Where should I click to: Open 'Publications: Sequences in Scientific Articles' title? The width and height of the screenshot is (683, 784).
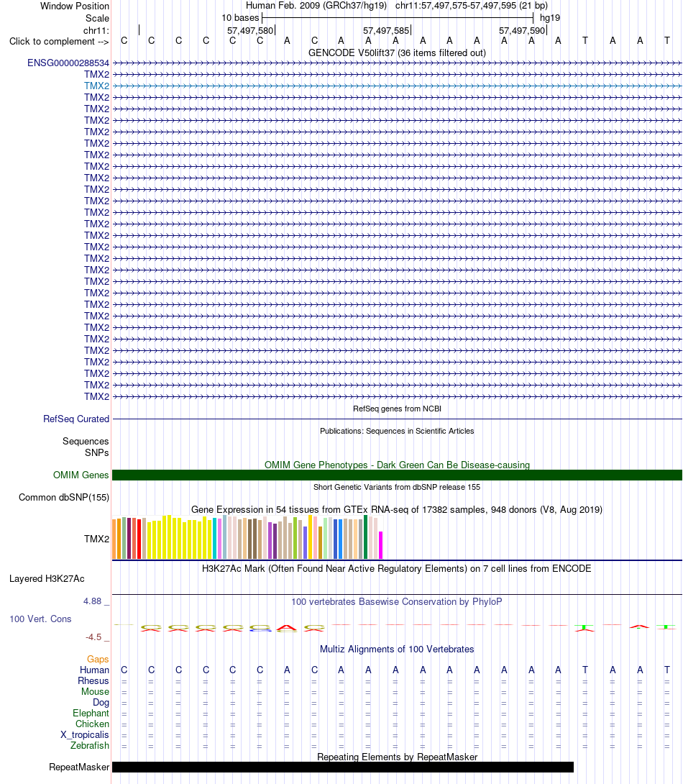(397, 431)
